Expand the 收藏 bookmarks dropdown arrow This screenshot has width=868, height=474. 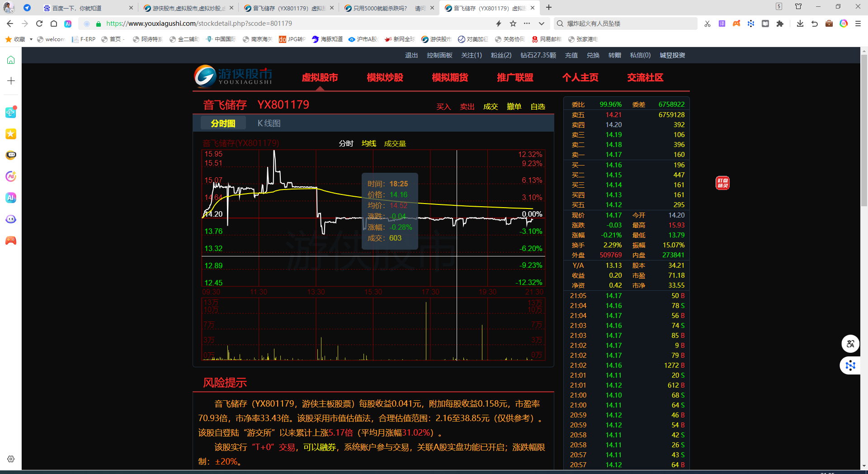[31, 39]
